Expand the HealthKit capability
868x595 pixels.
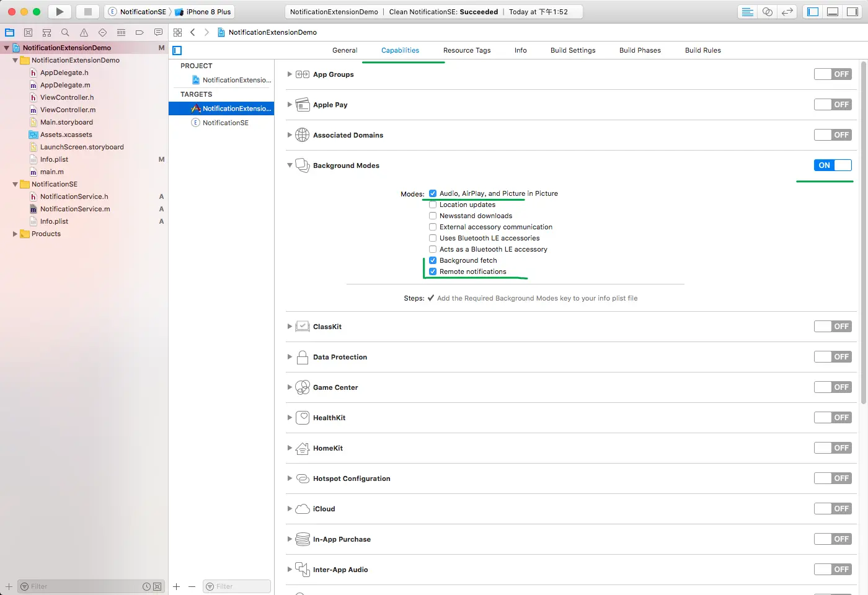pyautogui.click(x=290, y=418)
